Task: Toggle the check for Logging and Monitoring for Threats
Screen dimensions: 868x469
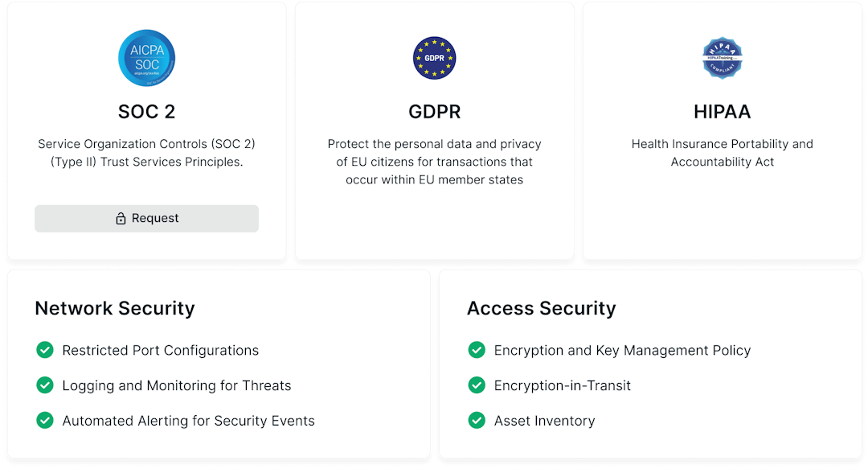Action: [45, 385]
